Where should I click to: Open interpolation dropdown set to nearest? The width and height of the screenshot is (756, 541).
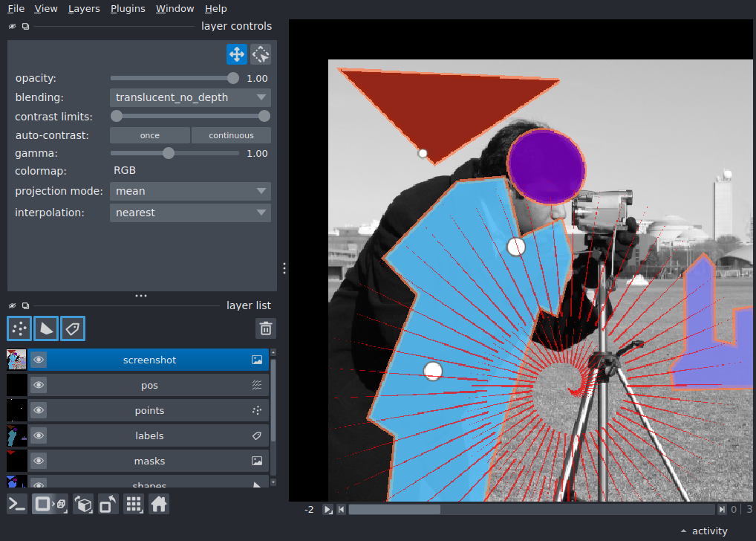click(190, 213)
